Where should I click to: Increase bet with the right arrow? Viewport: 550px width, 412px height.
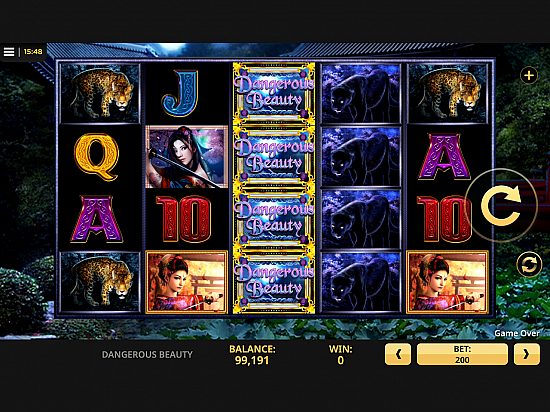(x=526, y=354)
